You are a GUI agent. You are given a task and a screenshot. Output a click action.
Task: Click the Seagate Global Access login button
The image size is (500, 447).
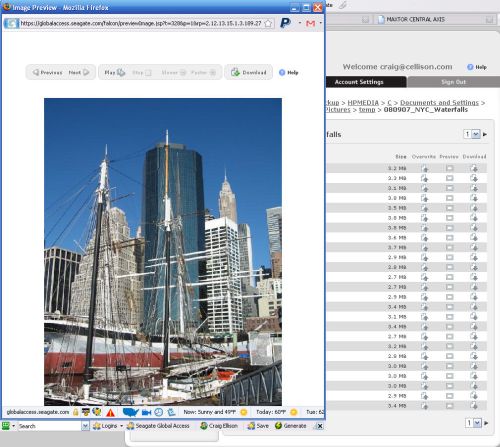158,426
